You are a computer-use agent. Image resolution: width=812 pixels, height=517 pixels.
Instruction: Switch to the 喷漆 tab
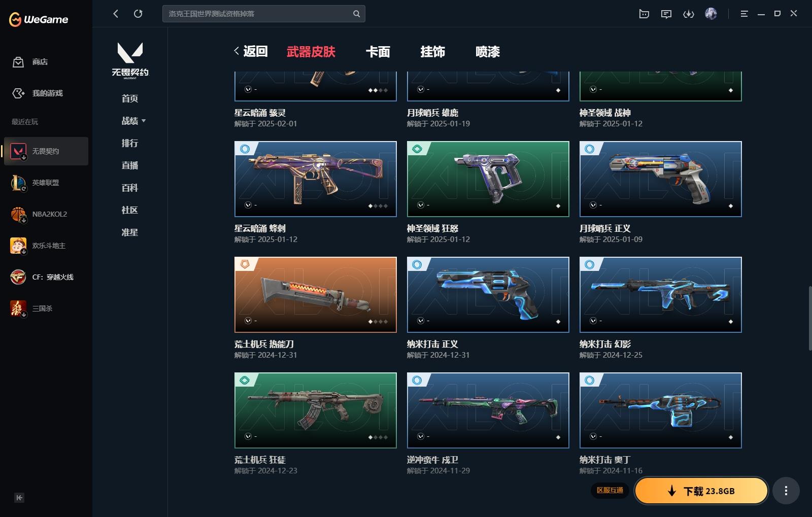click(488, 52)
